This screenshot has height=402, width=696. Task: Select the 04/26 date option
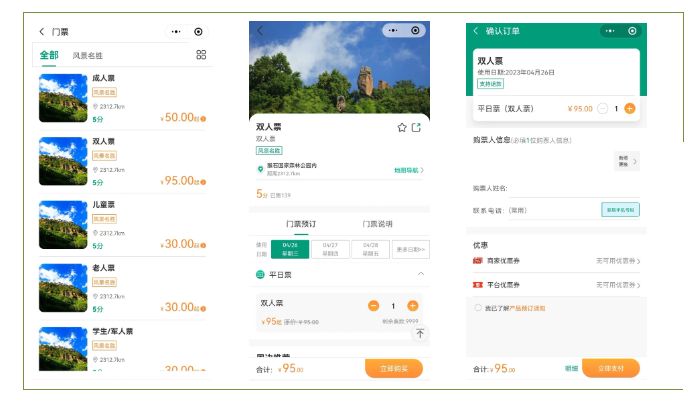290,250
